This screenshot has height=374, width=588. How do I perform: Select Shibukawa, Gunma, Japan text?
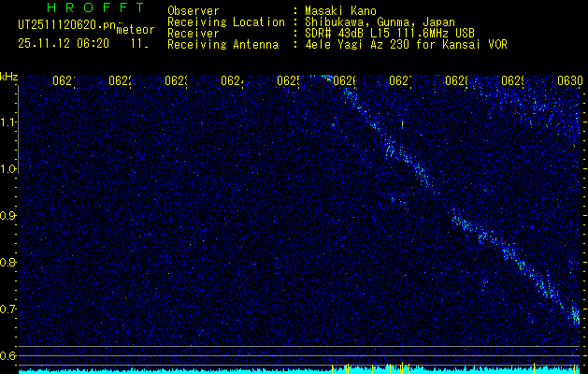(380, 22)
